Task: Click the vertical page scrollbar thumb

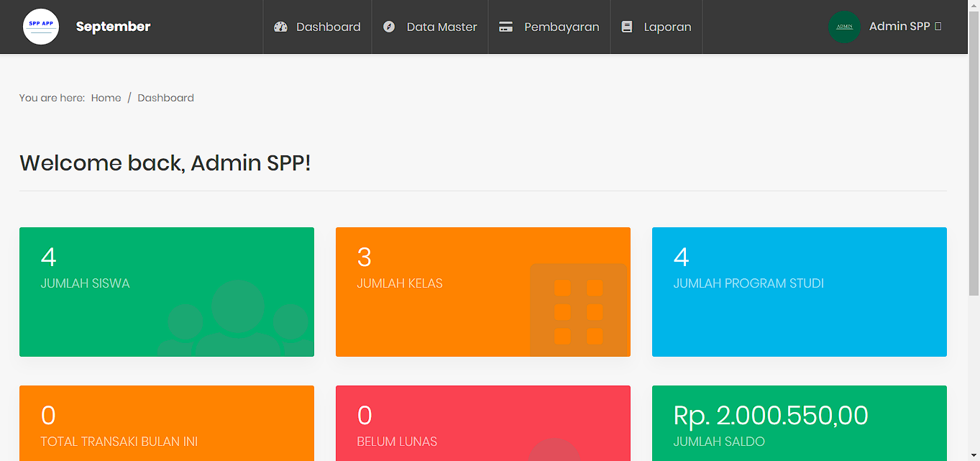Action: [x=974, y=154]
